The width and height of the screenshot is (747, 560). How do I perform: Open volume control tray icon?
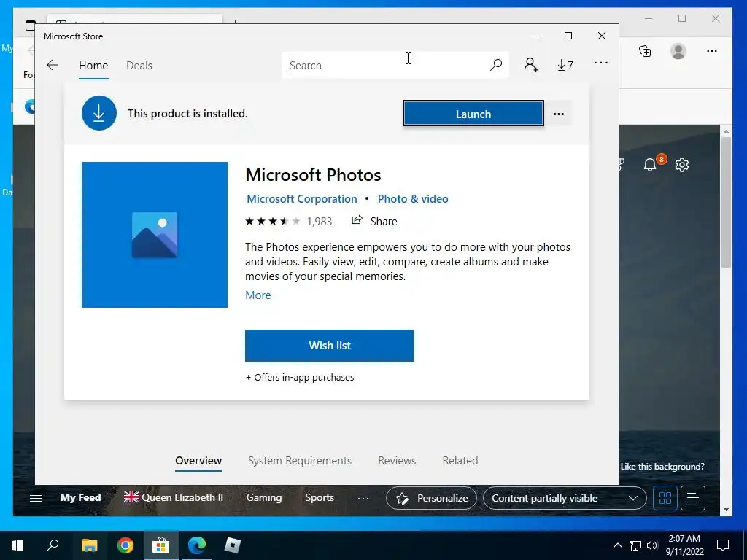pyautogui.click(x=652, y=545)
